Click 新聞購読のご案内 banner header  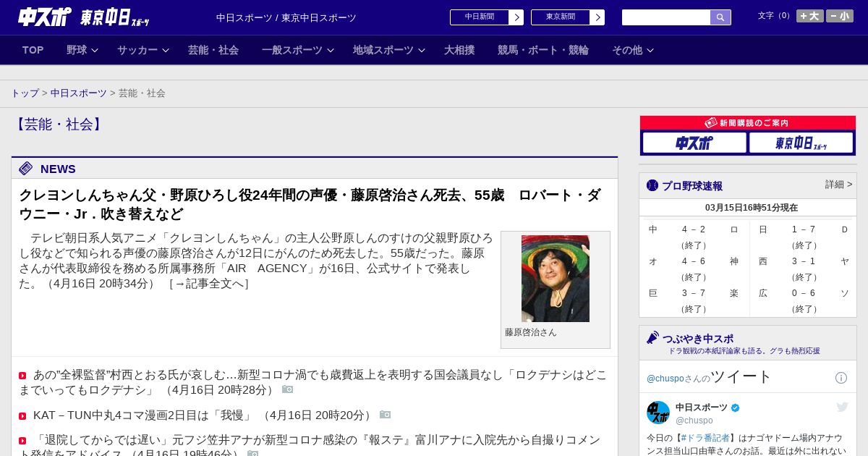pyautogui.click(x=748, y=123)
